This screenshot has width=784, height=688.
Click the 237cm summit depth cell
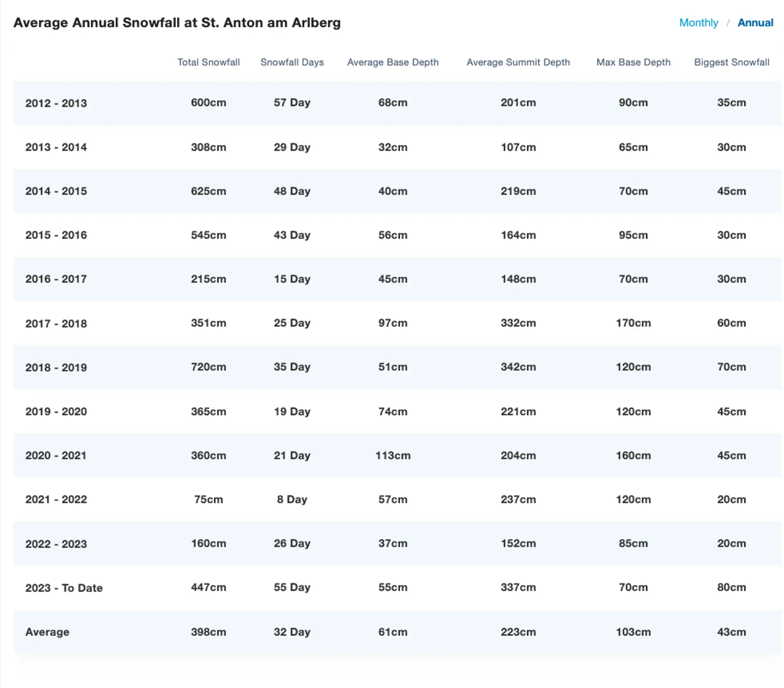(518, 499)
